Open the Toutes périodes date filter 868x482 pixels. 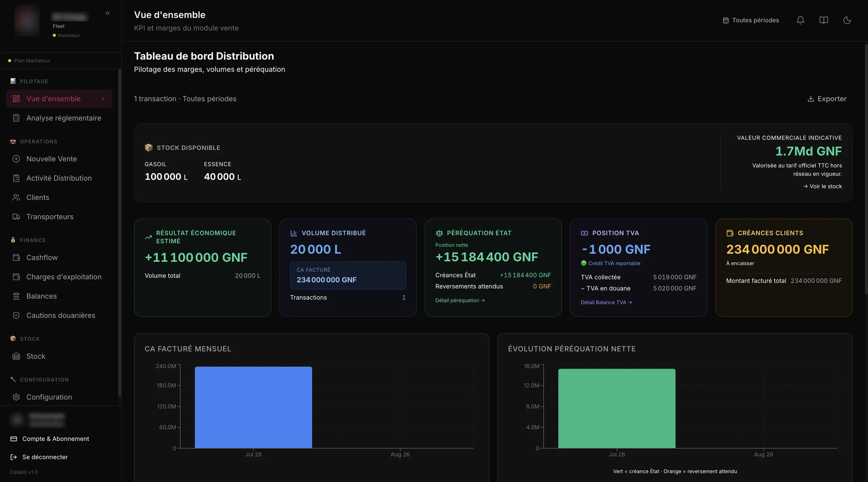[x=751, y=20]
